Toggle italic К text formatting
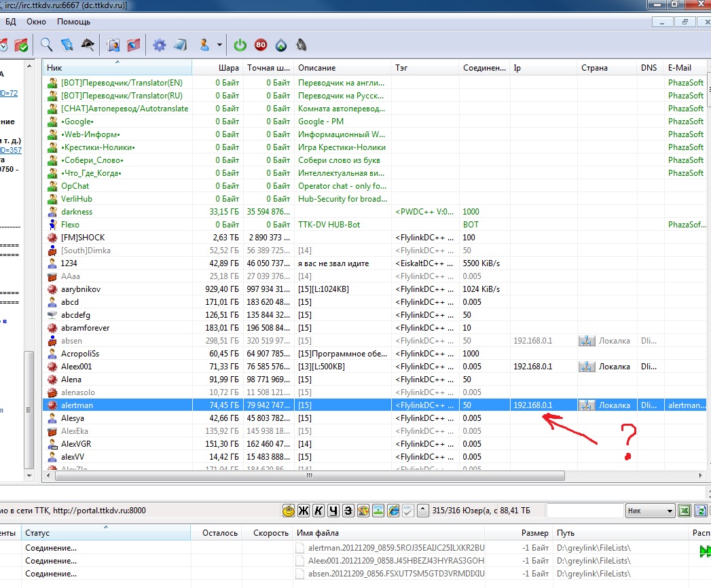The height and width of the screenshot is (588, 711). coord(318,511)
